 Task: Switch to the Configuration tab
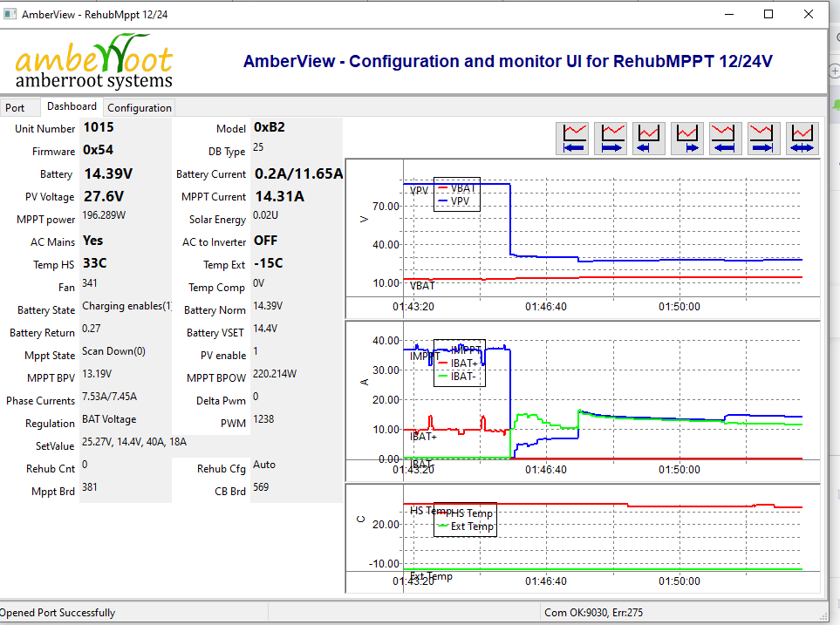coord(140,108)
